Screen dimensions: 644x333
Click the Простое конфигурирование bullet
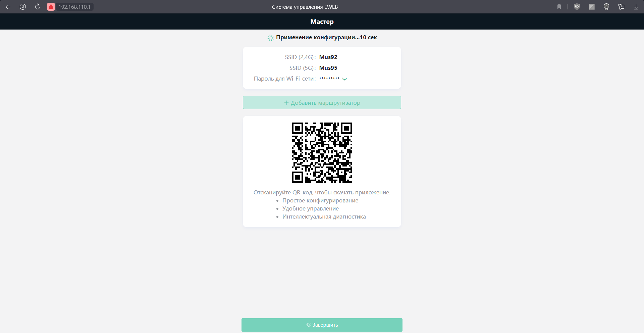(x=320, y=200)
